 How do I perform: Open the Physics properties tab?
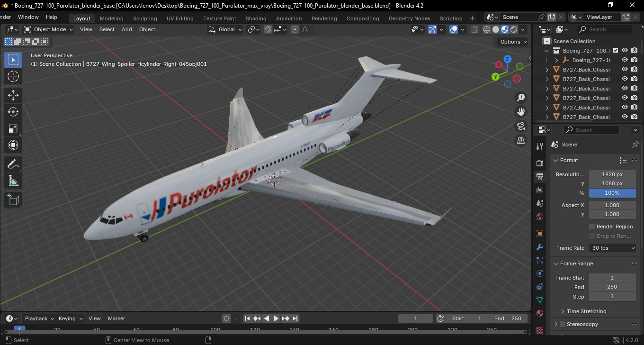click(540, 273)
